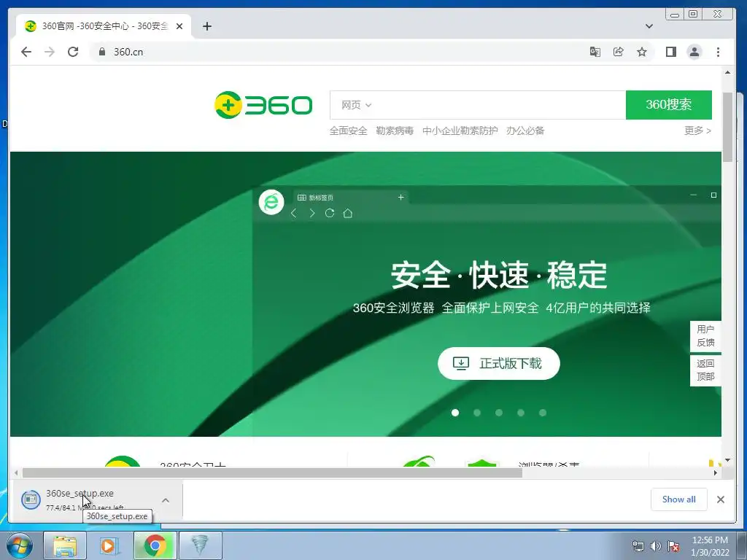Screen dimensions: 747x560
Task: Expand the 360se_setup.exe download options chevron
Action: [166, 500]
